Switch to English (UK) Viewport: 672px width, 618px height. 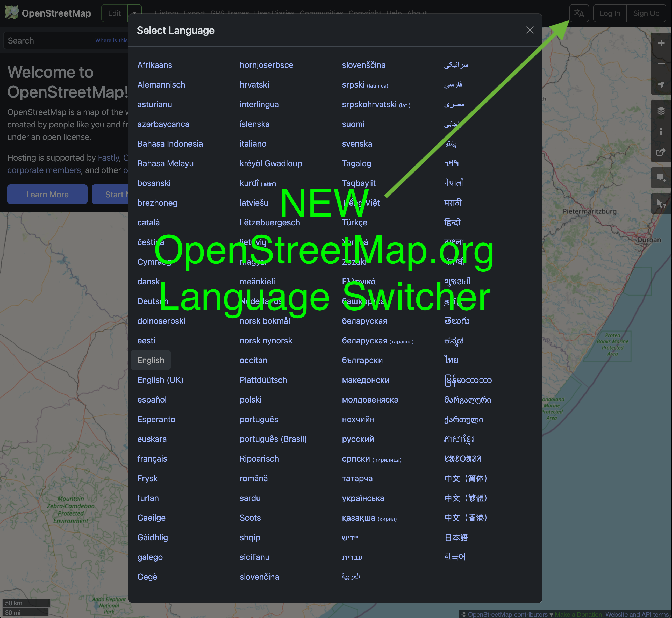click(x=160, y=380)
